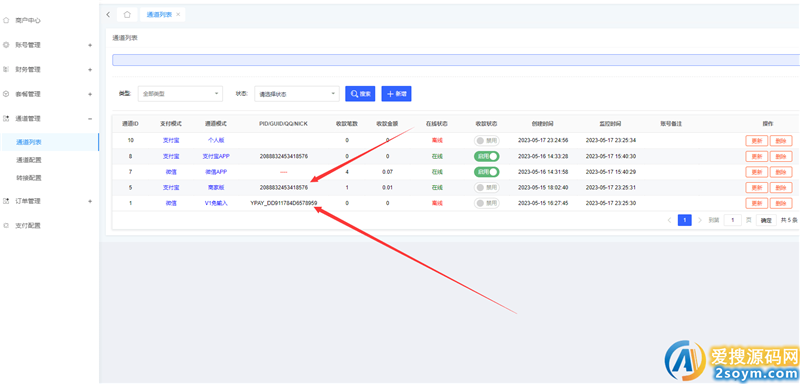Click page number 1 button
This screenshot has width=800, height=384.
coord(684,220)
